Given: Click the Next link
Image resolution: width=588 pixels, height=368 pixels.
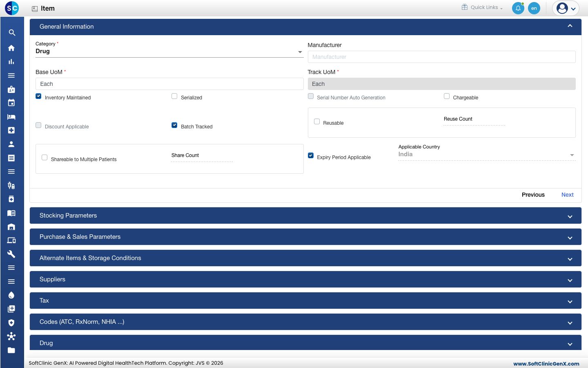Looking at the screenshot, I should 568,195.
